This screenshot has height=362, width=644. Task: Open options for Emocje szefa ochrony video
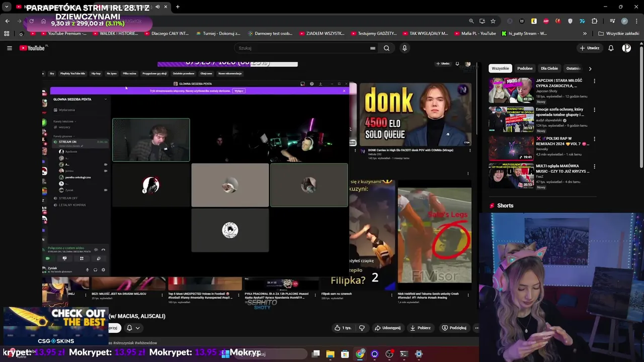click(x=594, y=110)
